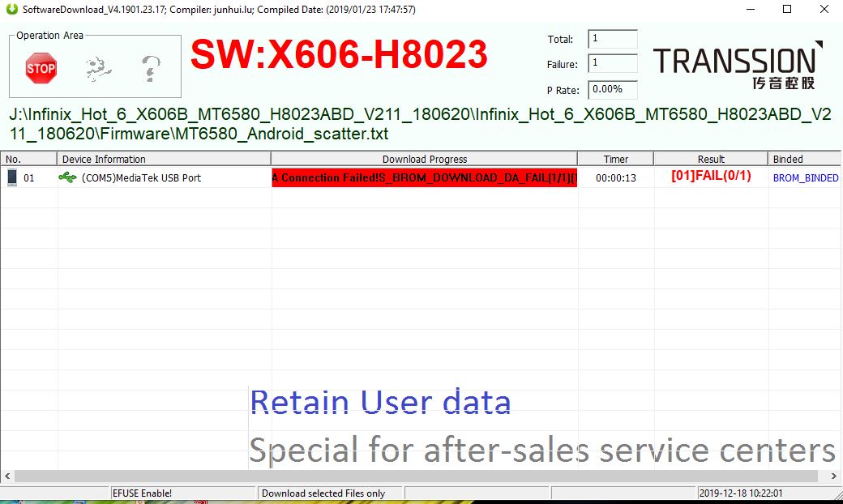Image resolution: width=843 pixels, height=504 pixels.
Task: Click the green app icon in title bar
Action: (x=12, y=9)
